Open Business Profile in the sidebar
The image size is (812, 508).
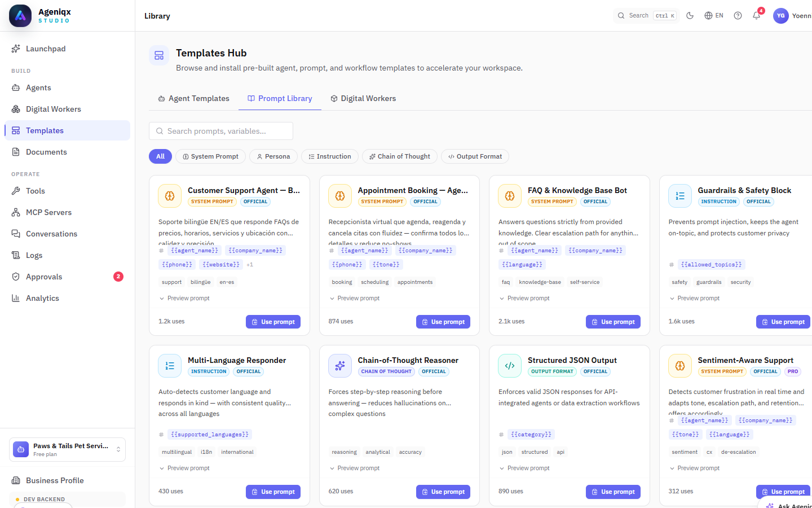[67, 480]
